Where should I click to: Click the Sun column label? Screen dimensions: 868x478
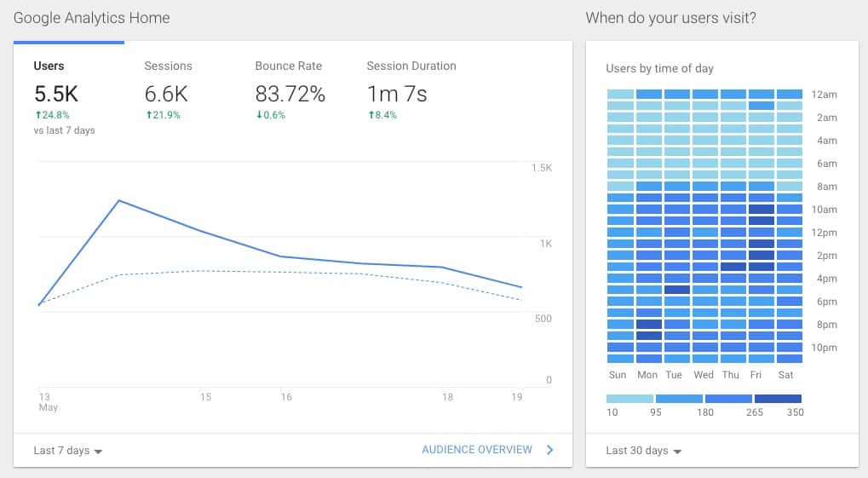pyautogui.click(x=618, y=375)
